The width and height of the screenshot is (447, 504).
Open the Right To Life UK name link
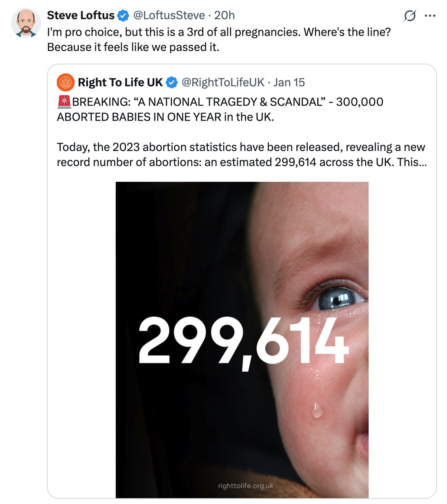(120, 83)
